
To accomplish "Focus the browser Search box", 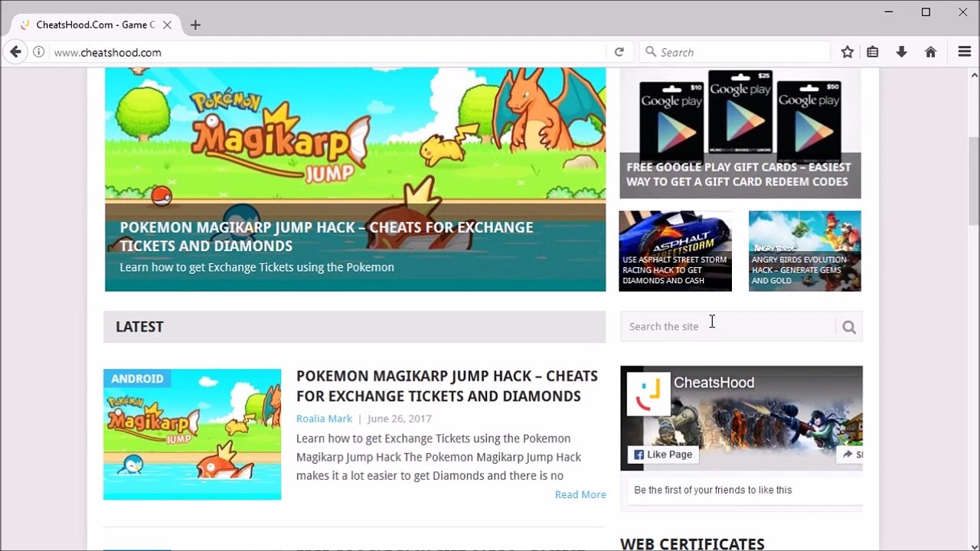I will (735, 52).
